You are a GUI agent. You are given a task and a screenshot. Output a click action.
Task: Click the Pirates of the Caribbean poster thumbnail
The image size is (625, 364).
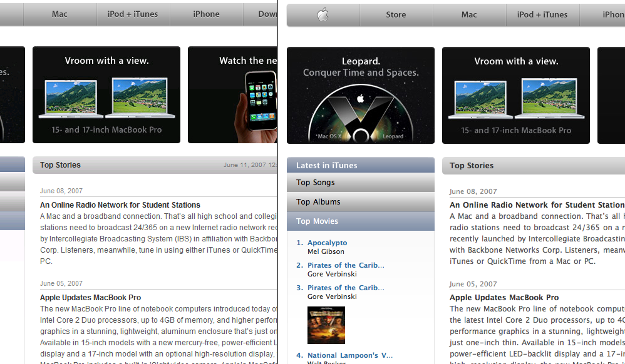(326, 325)
